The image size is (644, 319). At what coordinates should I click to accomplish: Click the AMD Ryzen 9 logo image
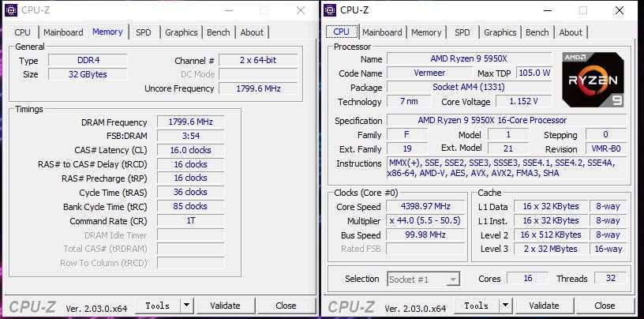pos(593,80)
